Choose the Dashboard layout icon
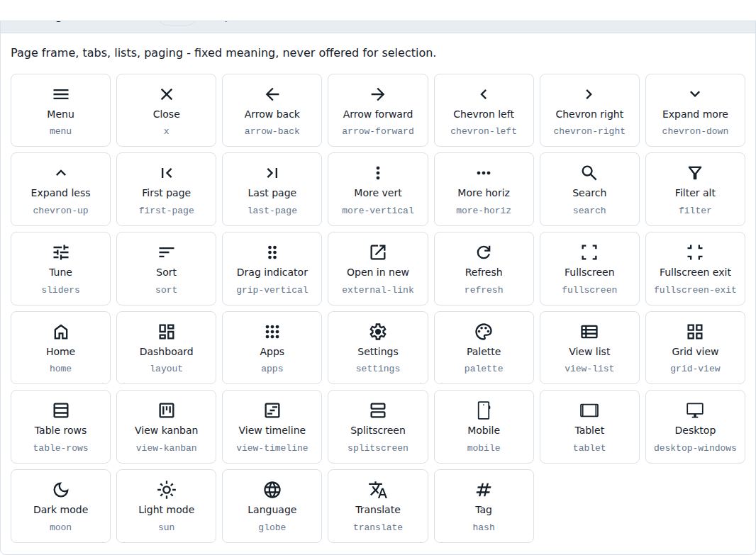The height and width of the screenshot is (555, 756). pyautogui.click(x=167, y=332)
